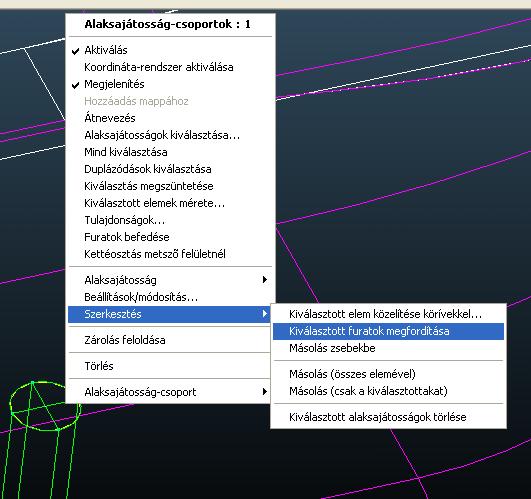531x499 pixels.
Task: Click Kiválasztás megszüntetése
Action: [169, 186]
